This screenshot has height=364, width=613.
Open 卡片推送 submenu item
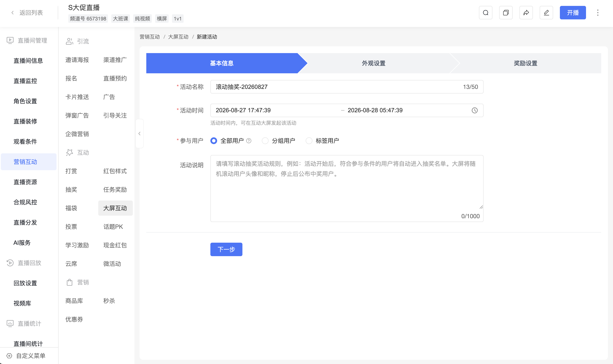77,97
